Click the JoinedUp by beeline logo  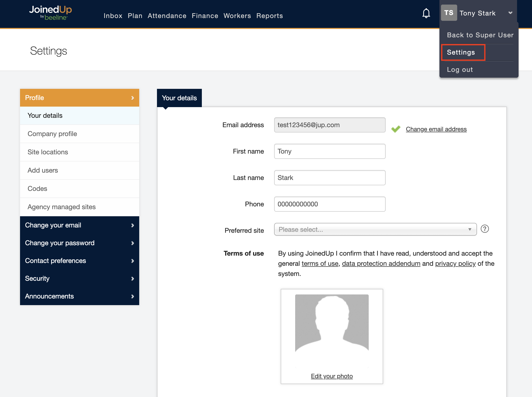[x=50, y=13]
